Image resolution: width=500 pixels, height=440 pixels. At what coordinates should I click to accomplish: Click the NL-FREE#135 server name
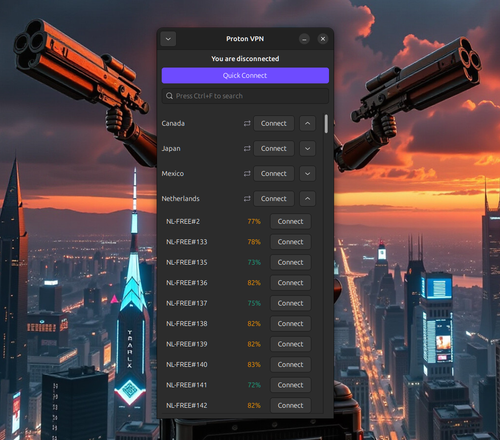187,263
